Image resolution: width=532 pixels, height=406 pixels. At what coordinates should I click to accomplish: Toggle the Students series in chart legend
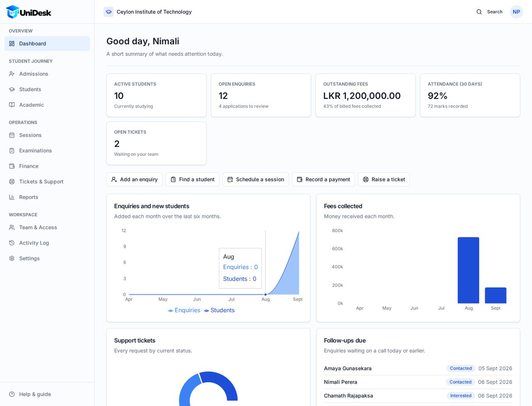pyautogui.click(x=219, y=311)
